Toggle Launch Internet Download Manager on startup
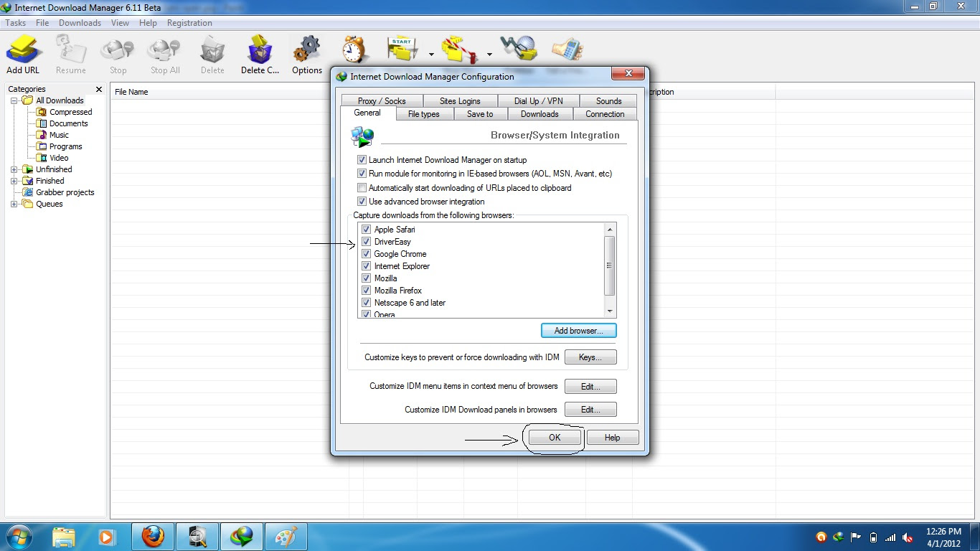This screenshot has width=980, height=551. [362, 160]
